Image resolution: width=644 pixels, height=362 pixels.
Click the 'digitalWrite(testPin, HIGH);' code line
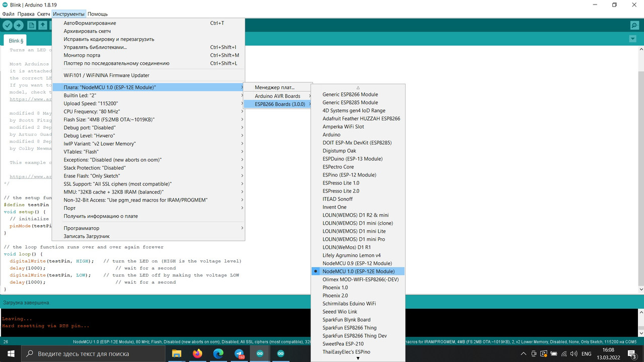click(x=52, y=261)
